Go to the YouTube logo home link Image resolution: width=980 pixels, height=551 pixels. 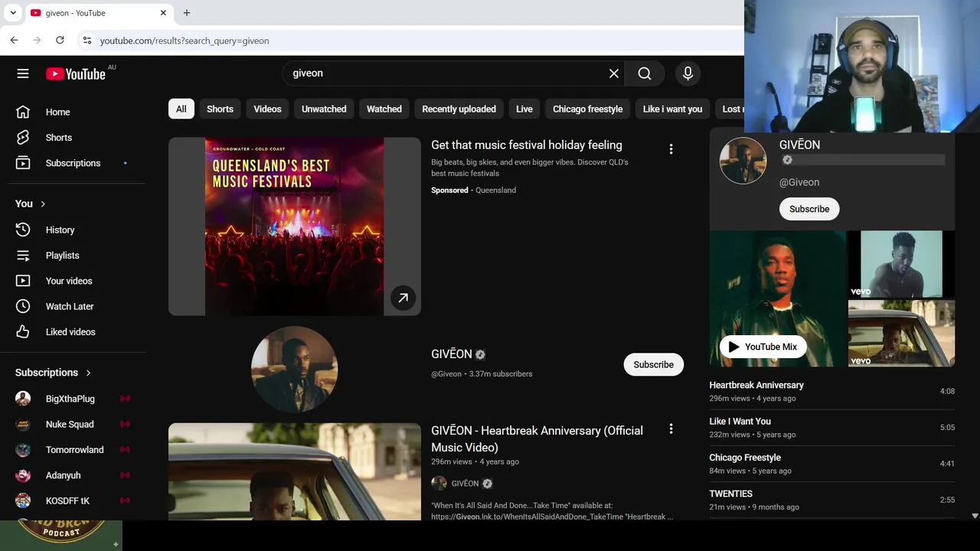[76, 73]
